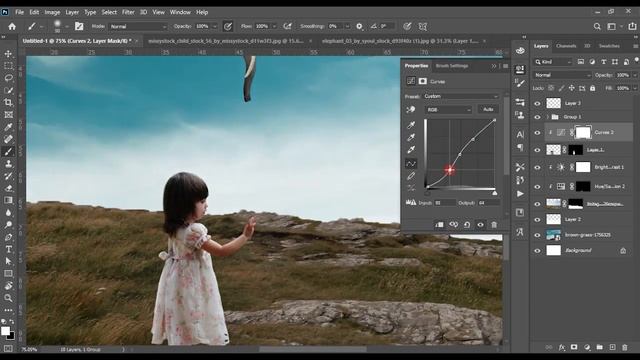This screenshot has height=360, width=640.
Task: Select the edit points curve mode icon
Action: [411, 164]
